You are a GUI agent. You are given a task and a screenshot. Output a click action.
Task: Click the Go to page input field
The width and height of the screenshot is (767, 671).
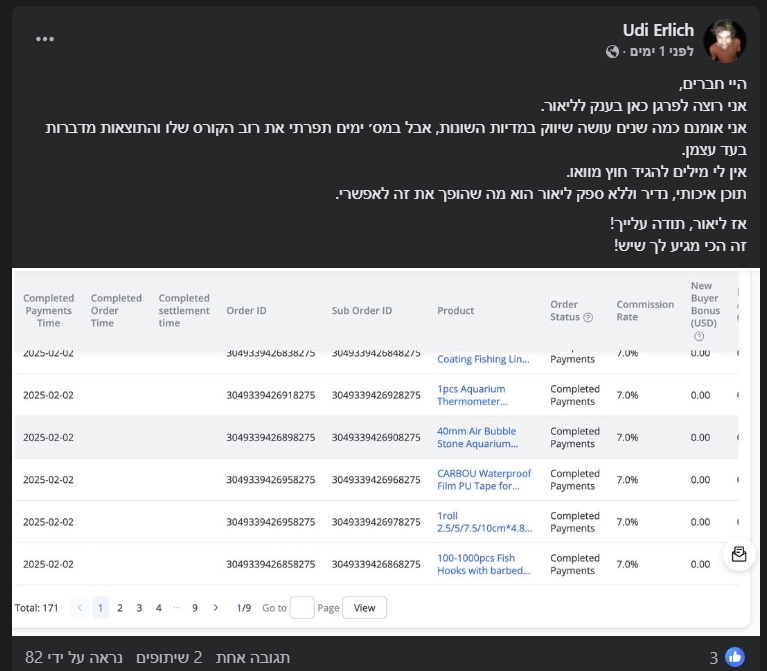301,608
